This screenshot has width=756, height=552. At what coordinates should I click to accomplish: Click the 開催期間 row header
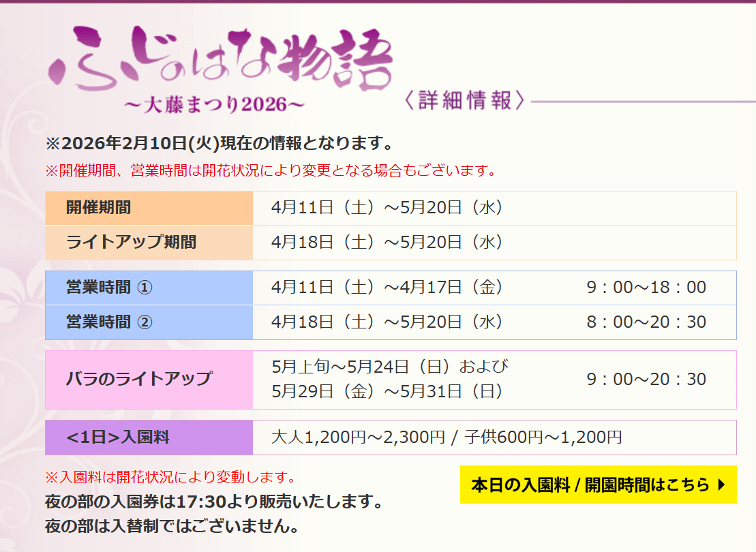[99, 208]
